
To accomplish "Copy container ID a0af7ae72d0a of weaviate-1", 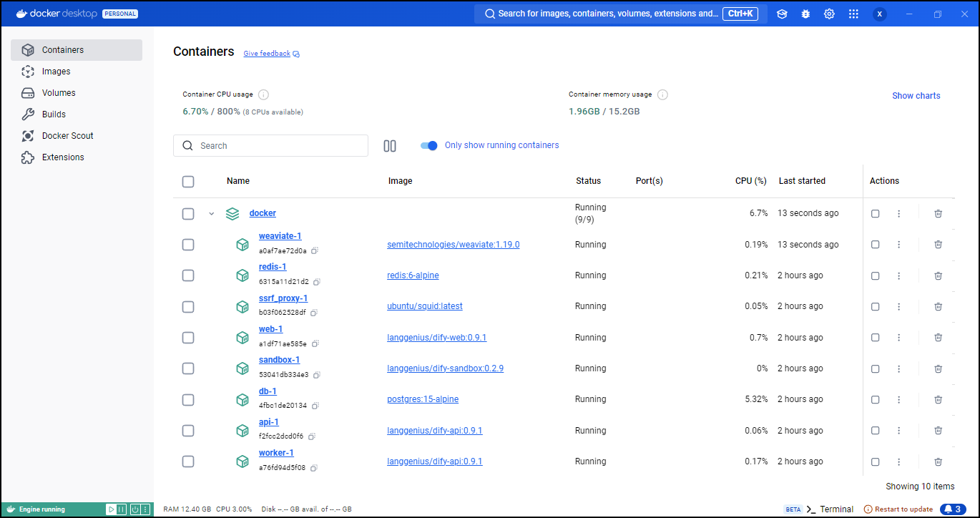I will click(x=314, y=251).
